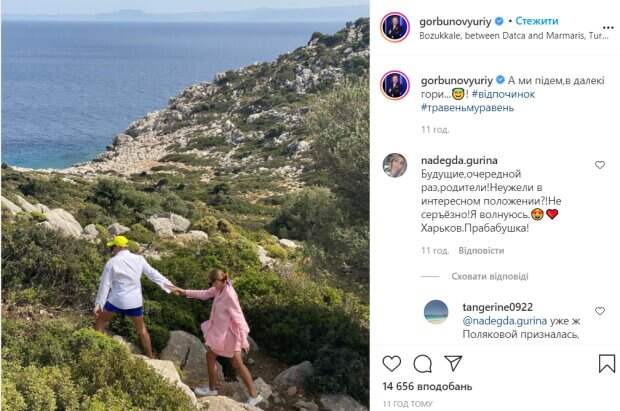
Task: Open the #відпочинок hashtag
Action: point(503,94)
